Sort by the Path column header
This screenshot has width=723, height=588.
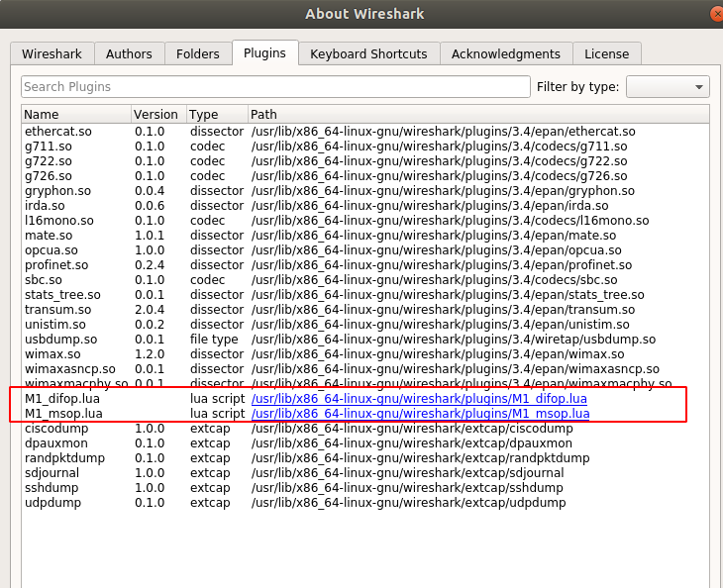[478, 114]
